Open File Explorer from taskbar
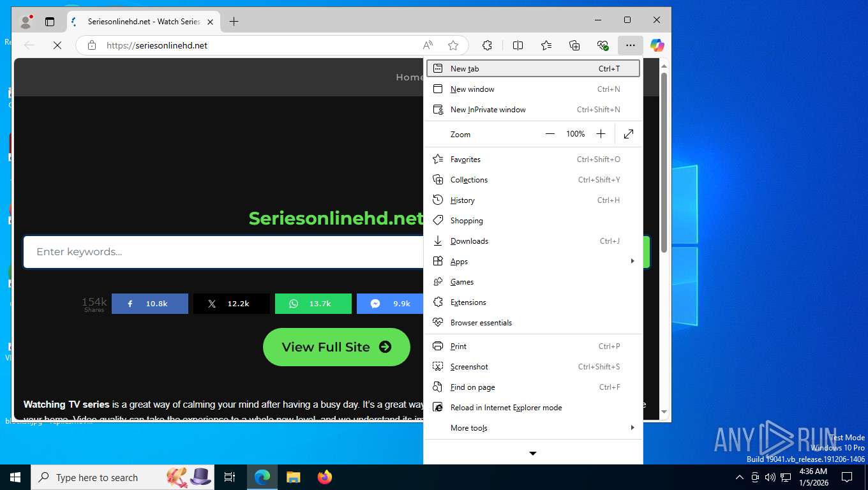The height and width of the screenshot is (490, 868). [293, 477]
